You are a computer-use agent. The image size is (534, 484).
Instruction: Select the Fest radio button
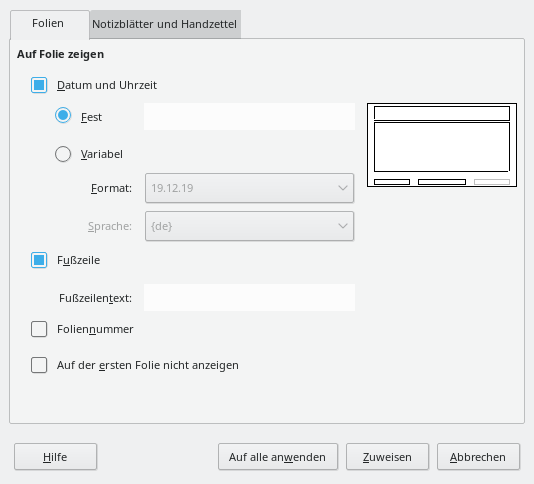coord(63,116)
